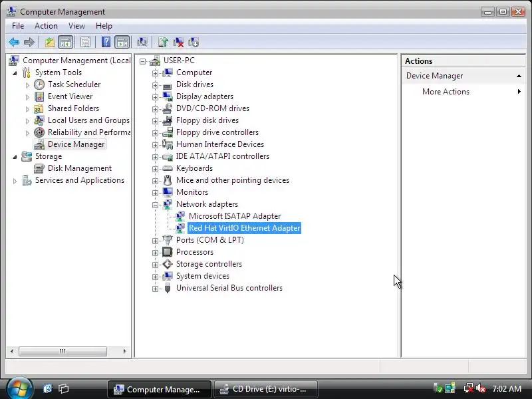Click the Windows Start orb
Image resolution: width=532 pixels, height=399 pixels.
[20, 388]
